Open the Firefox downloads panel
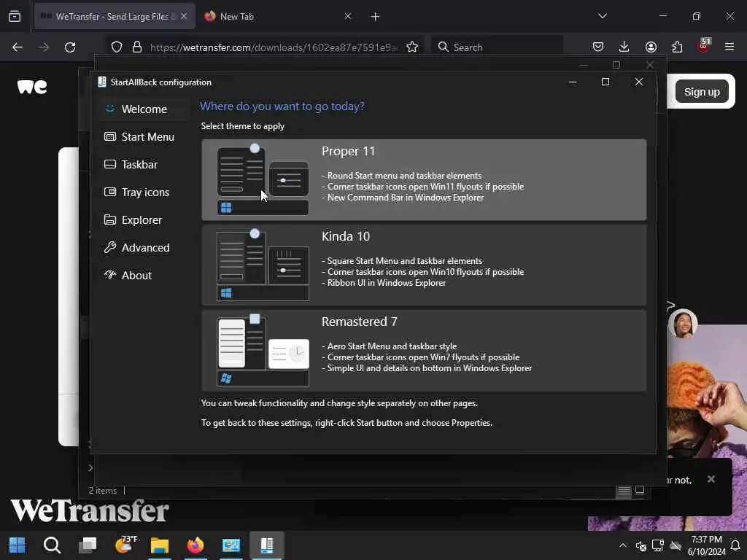 (x=624, y=47)
